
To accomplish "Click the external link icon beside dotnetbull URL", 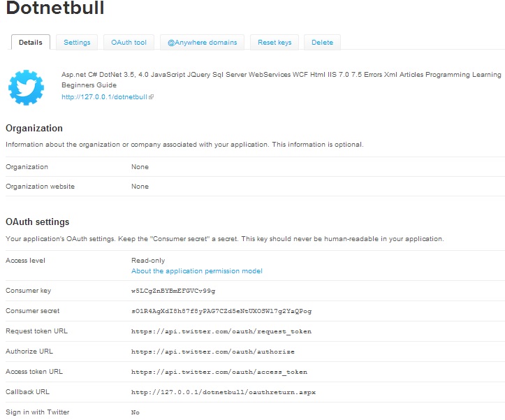I will (x=151, y=96).
